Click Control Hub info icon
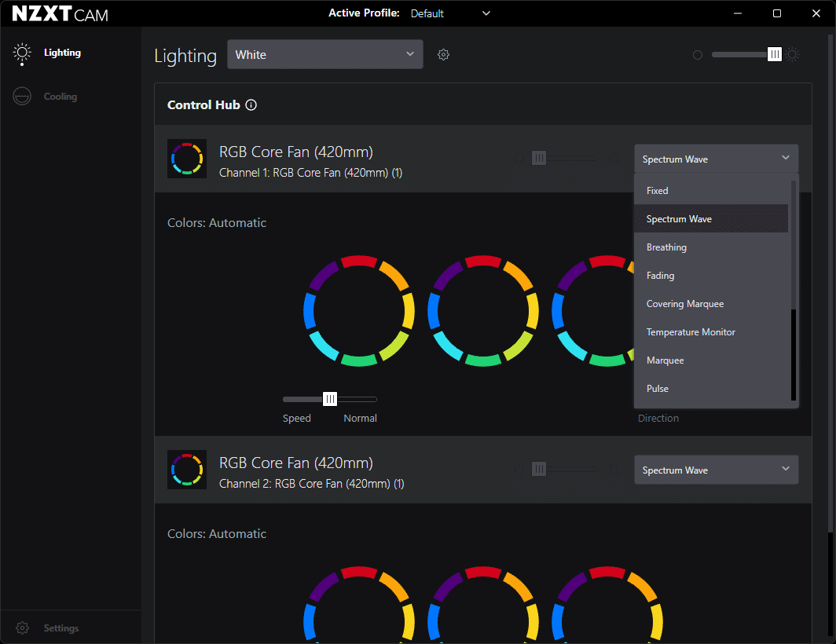The image size is (836, 644). pos(251,105)
